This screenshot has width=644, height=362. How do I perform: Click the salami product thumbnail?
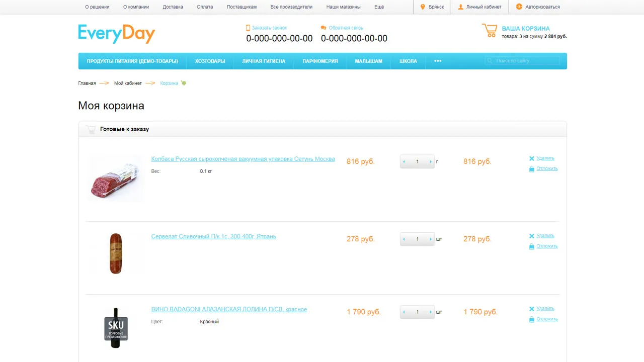point(116,178)
